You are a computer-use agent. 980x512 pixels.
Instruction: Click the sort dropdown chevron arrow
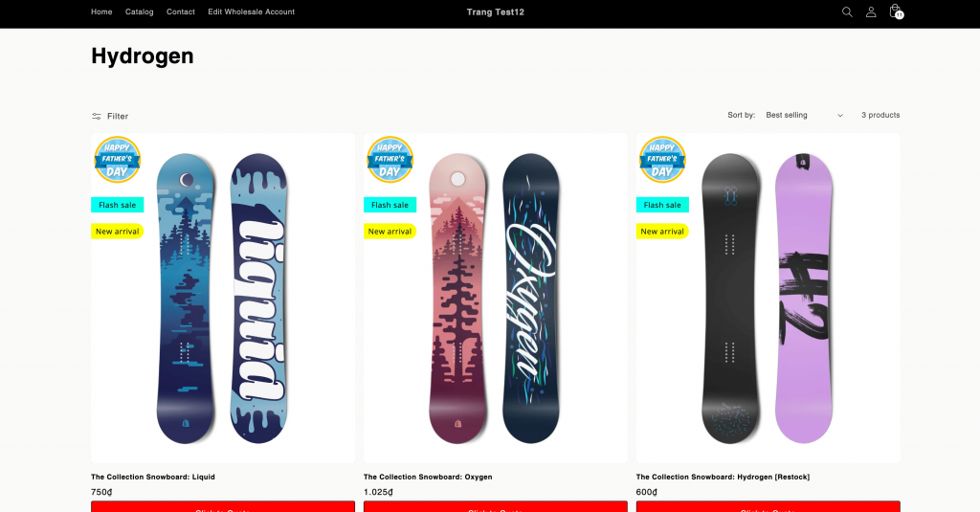tap(840, 116)
